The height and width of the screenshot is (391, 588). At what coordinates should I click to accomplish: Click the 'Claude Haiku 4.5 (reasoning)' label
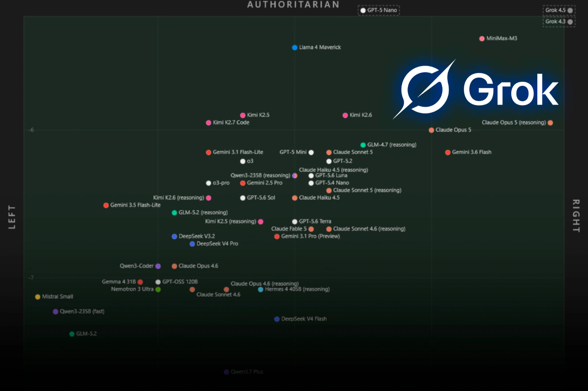point(333,170)
